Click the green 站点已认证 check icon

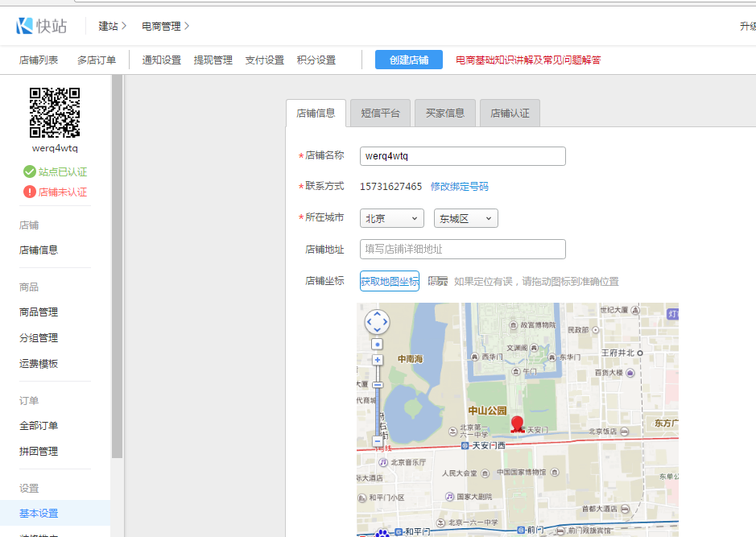click(x=30, y=171)
